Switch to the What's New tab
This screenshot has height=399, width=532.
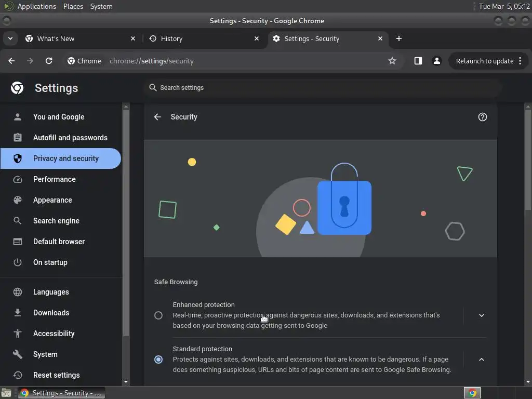coord(80,38)
